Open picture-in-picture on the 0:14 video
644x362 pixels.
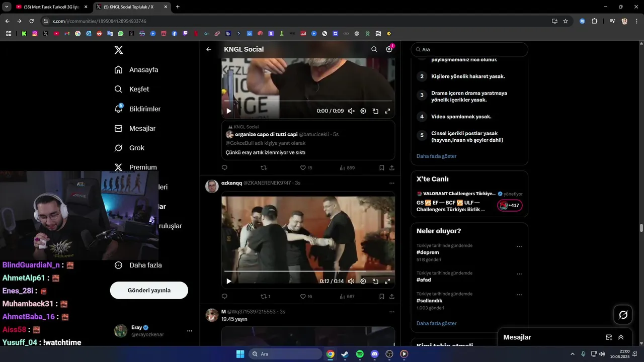(375, 282)
